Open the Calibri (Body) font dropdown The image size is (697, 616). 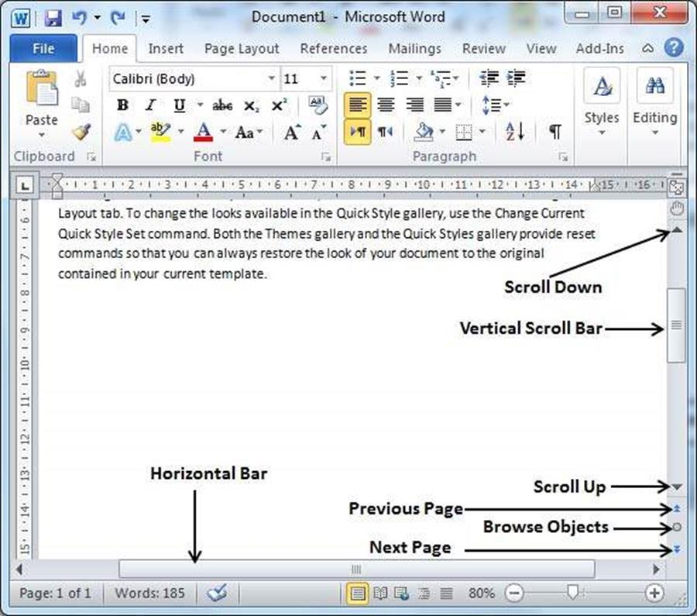click(x=271, y=79)
